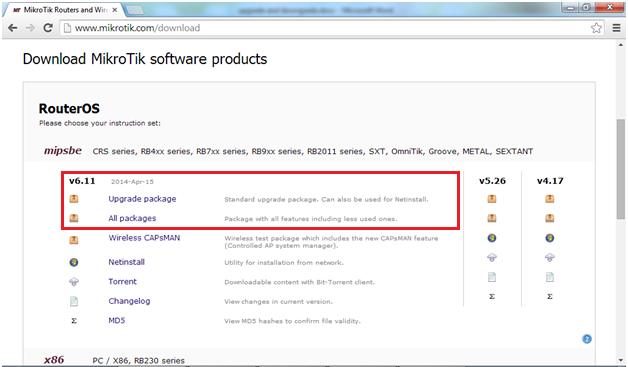The image size is (628, 367).
Task: Click the v5.26 version label
Action: [x=492, y=181]
